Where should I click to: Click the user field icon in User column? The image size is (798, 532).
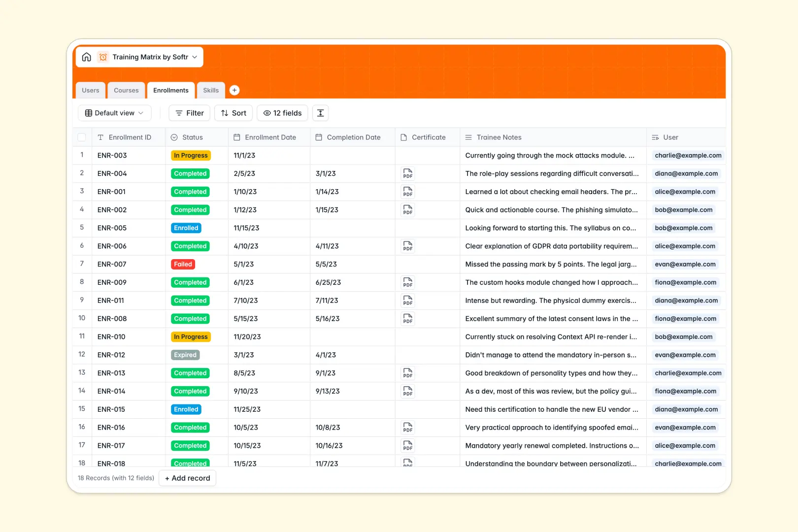click(655, 137)
